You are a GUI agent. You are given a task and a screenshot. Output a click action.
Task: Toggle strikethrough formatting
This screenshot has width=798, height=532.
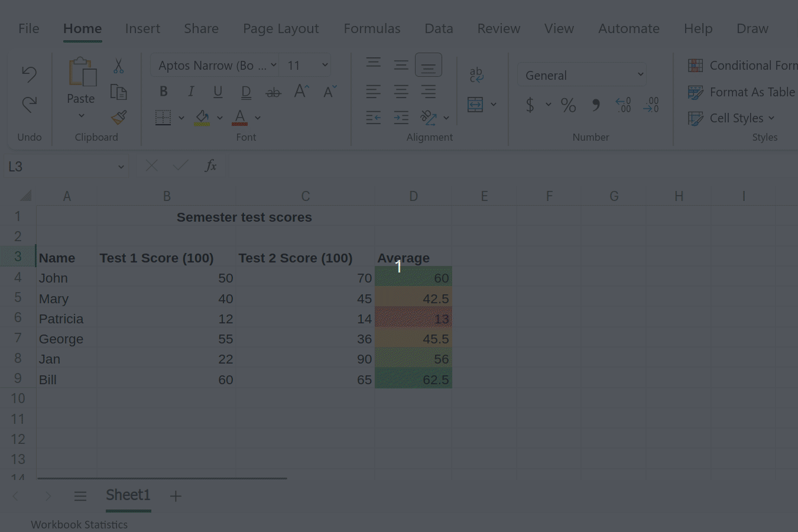tap(273, 92)
